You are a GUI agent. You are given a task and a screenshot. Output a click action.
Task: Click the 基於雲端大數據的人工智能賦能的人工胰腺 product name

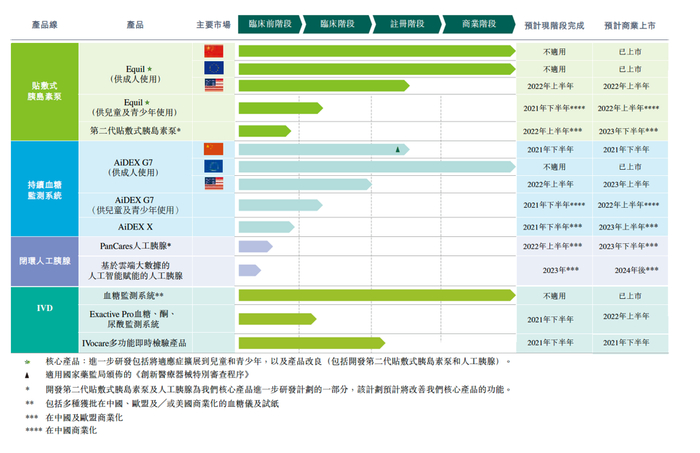tap(135, 270)
